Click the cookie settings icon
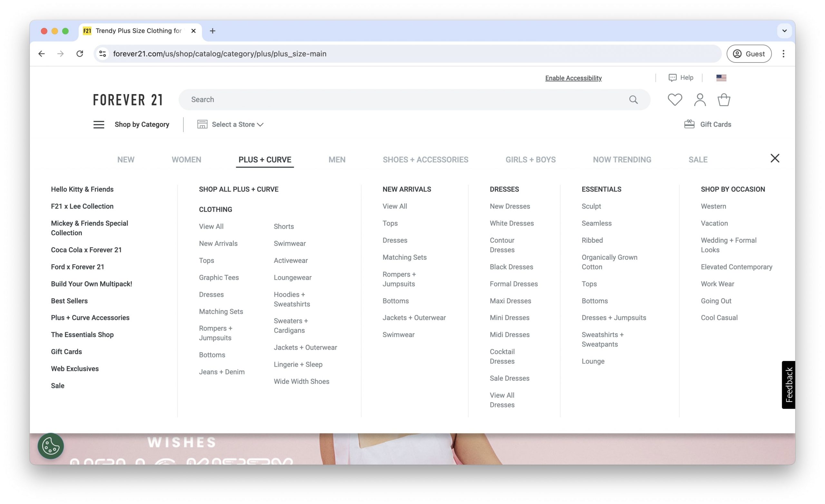This screenshot has height=504, width=825. (50, 446)
